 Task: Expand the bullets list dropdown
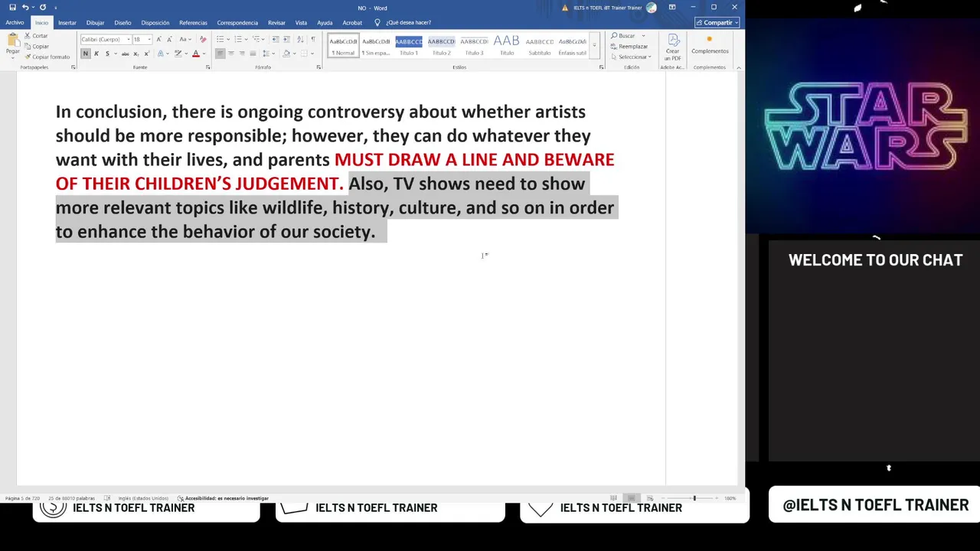coord(227,39)
